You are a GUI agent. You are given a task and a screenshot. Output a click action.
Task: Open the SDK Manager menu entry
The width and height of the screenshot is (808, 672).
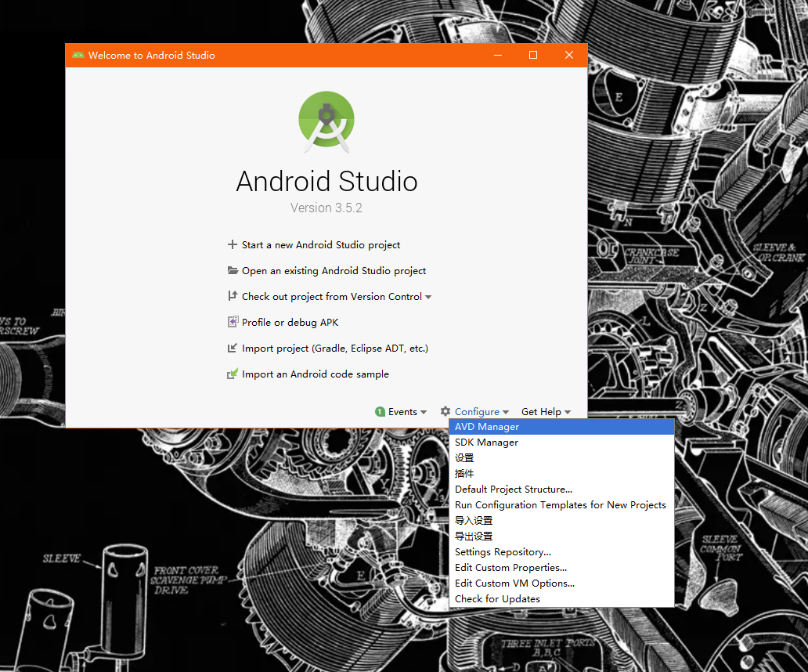pyautogui.click(x=486, y=442)
